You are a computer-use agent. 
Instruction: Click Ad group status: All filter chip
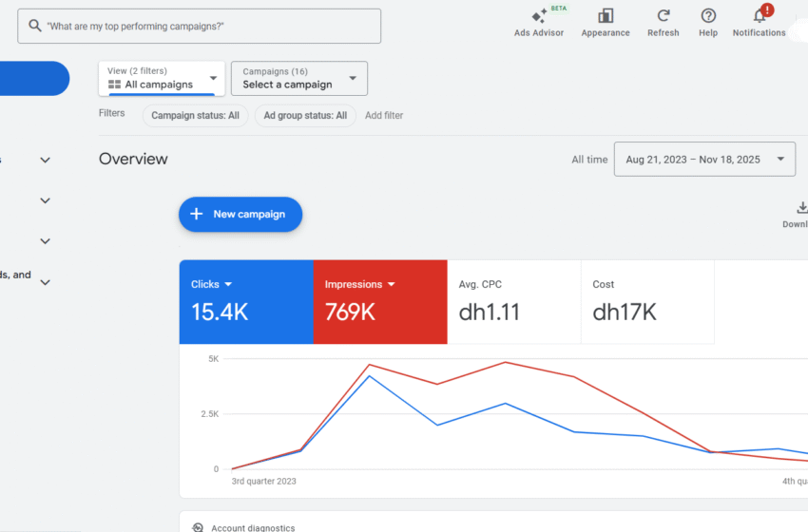(304, 116)
